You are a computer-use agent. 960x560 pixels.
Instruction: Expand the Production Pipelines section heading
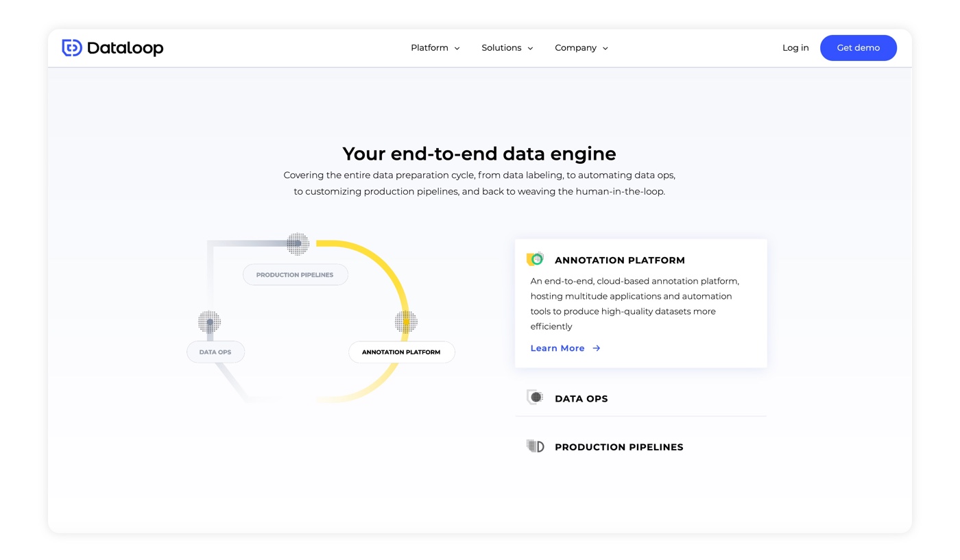[619, 447]
